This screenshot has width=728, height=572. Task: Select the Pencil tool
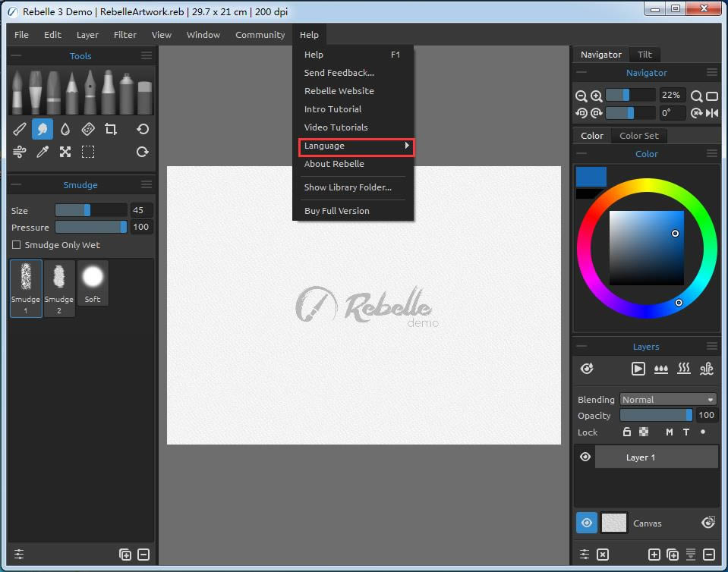[72, 91]
